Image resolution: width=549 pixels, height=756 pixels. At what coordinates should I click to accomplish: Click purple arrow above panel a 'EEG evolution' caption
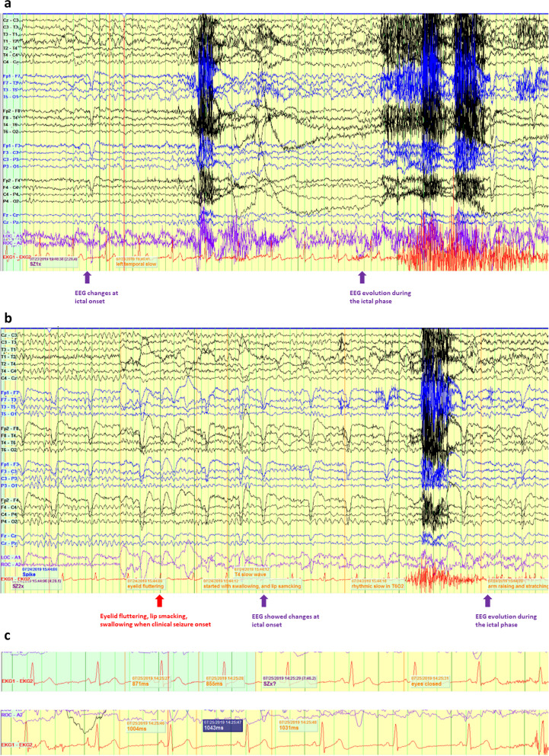pos(362,277)
